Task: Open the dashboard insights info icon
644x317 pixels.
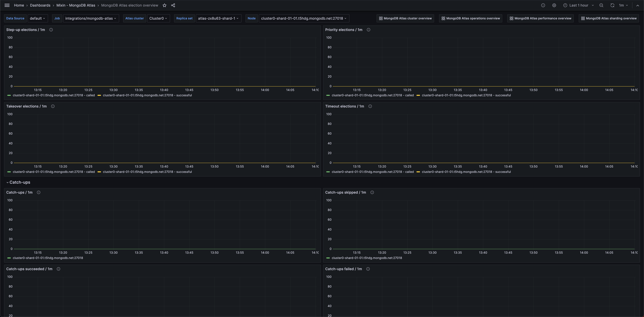Action: (543, 5)
